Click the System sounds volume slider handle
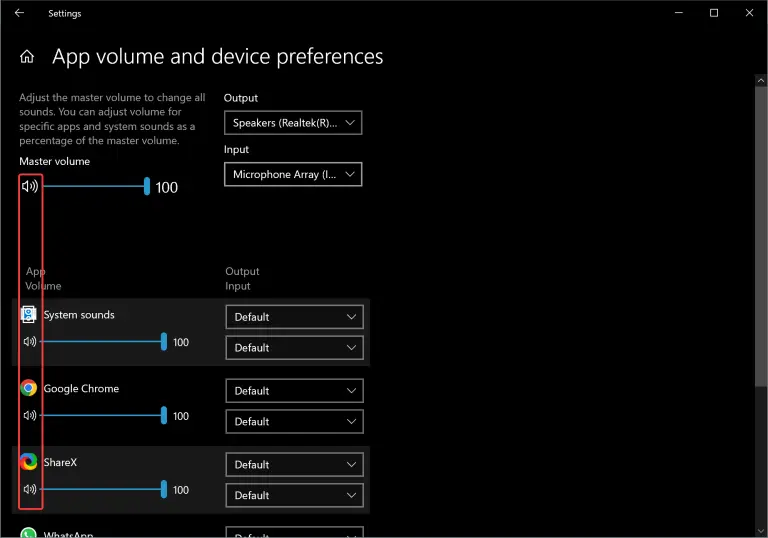The width and height of the screenshot is (768, 538). (x=164, y=342)
